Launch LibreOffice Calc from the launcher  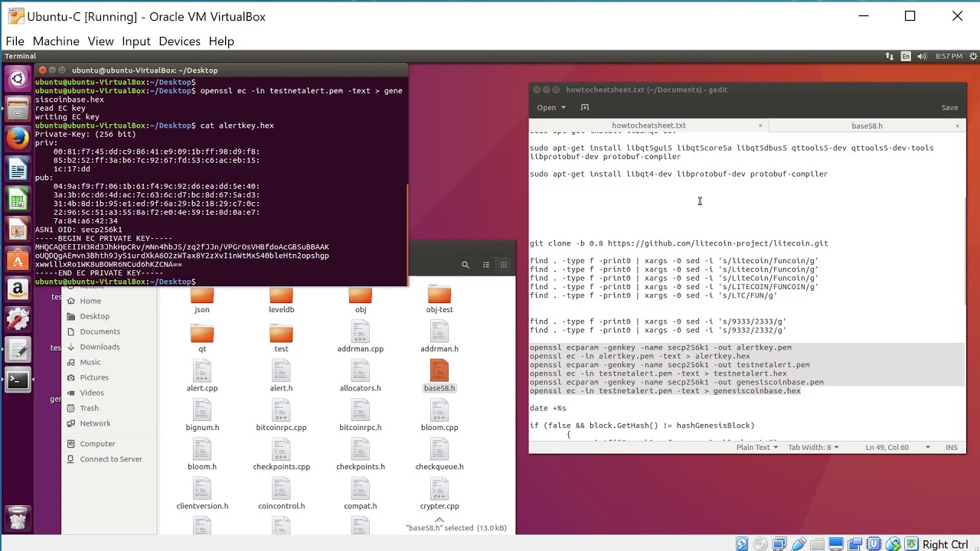(18, 199)
